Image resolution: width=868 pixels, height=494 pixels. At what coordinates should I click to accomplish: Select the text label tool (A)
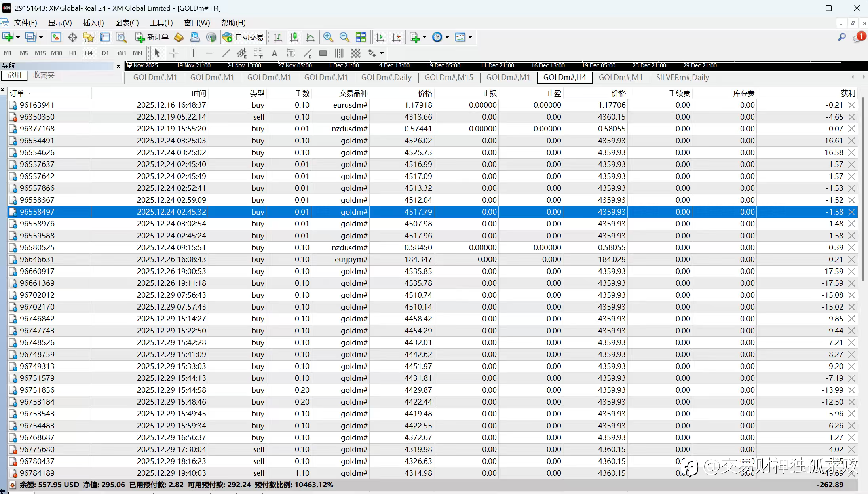tap(274, 53)
